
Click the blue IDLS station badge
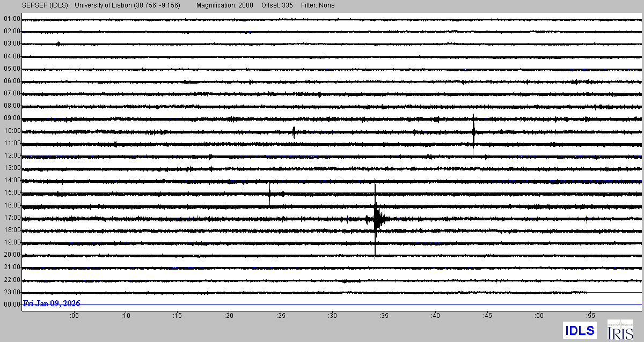click(580, 330)
